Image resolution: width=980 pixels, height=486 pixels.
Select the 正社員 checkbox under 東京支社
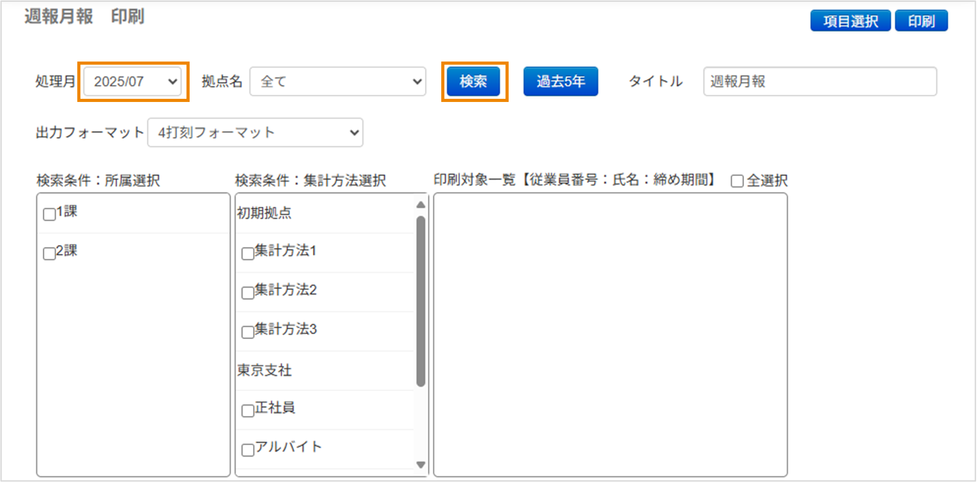pos(248,410)
